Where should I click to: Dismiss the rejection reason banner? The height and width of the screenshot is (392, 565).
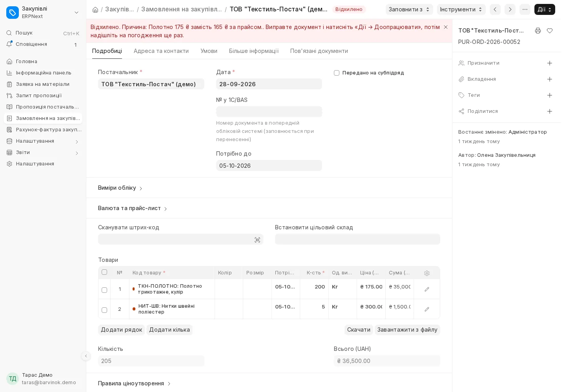click(446, 27)
